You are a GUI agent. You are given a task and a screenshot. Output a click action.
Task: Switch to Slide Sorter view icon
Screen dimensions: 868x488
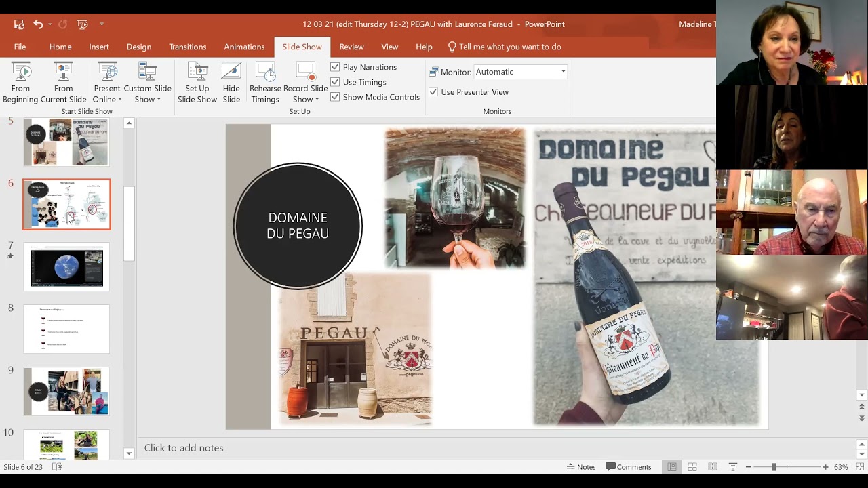pyautogui.click(x=692, y=467)
